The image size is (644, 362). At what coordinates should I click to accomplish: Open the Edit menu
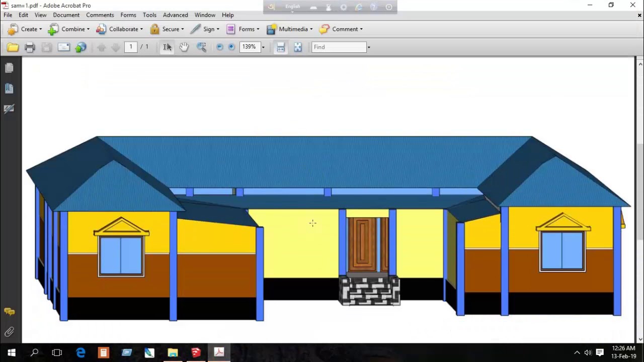(x=23, y=15)
